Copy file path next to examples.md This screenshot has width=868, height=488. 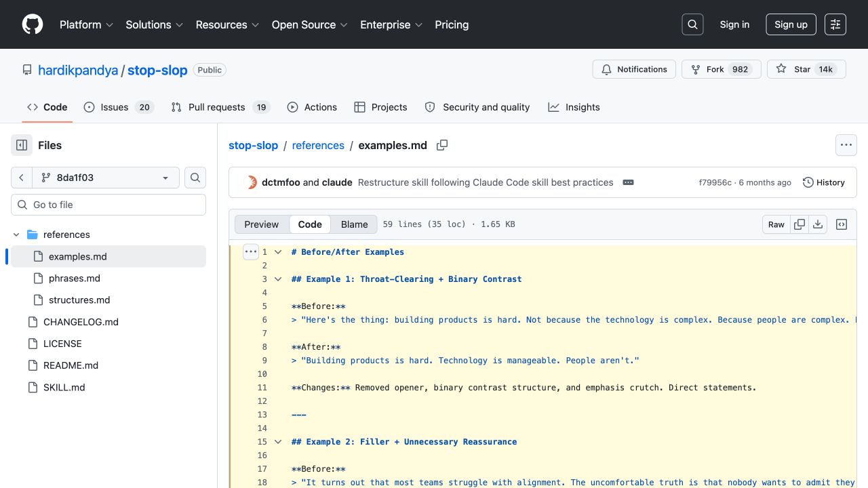point(442,145)
